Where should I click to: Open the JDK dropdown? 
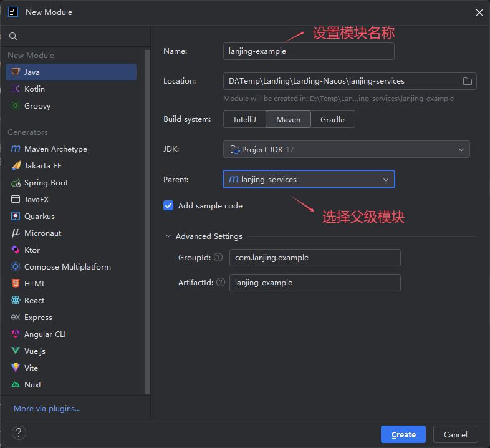pos(346,149)
